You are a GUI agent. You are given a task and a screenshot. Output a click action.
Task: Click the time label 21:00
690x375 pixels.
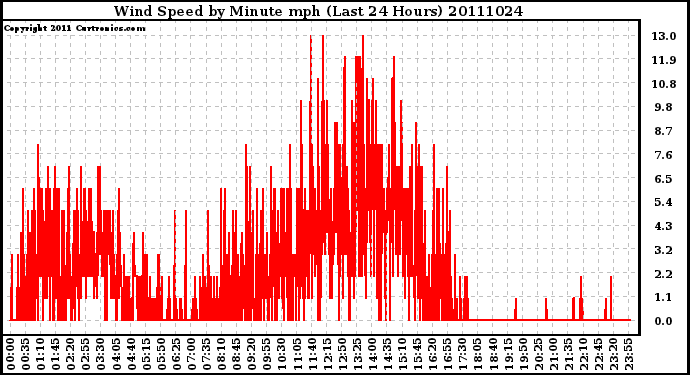click(x=553, y=355)
